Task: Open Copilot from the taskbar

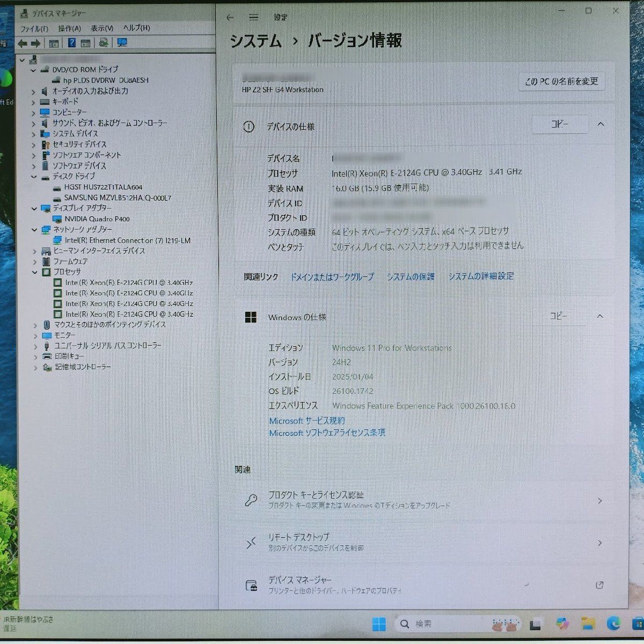Action: (562, 624)
